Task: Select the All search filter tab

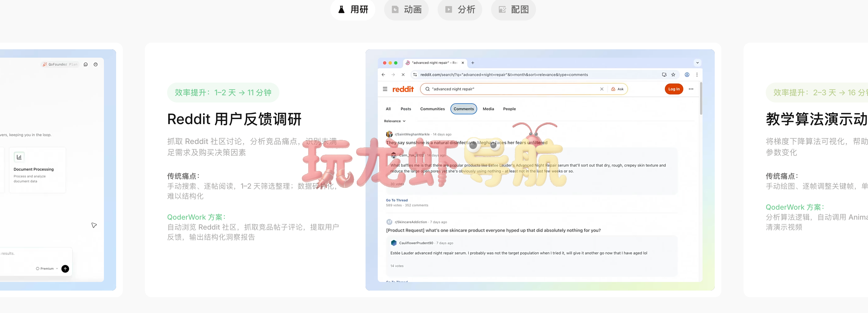Action: point(388,109)
